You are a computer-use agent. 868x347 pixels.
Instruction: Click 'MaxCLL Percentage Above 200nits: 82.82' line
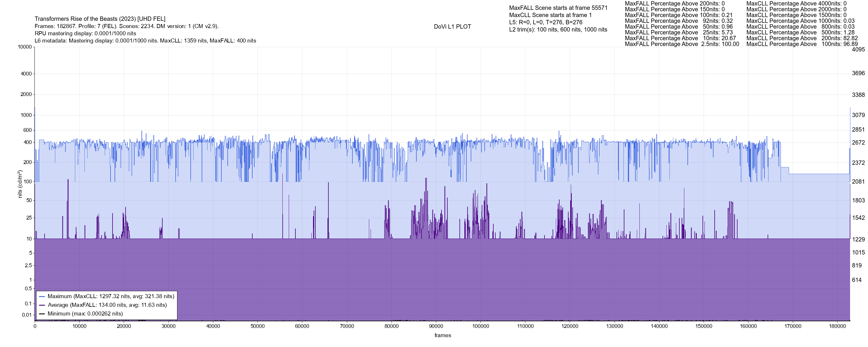point(802,38)
